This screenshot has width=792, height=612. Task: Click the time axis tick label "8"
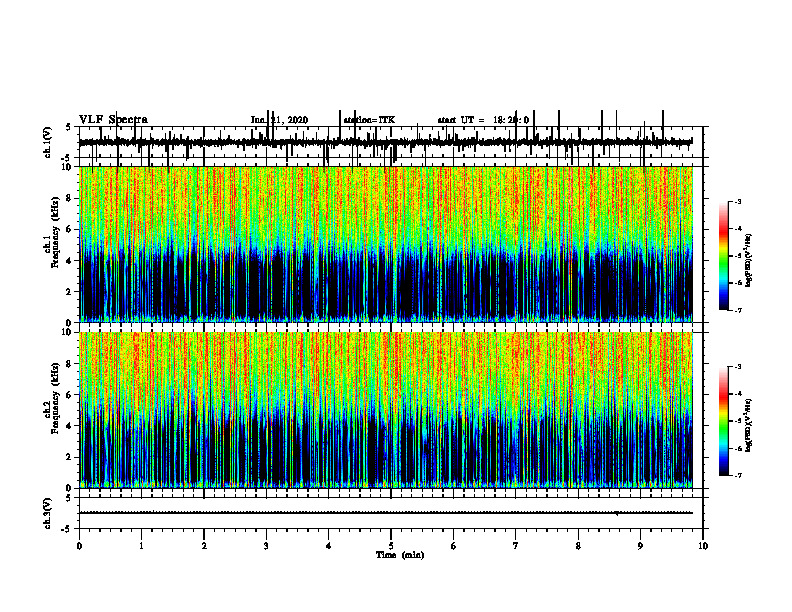click(x=578, y=546)
